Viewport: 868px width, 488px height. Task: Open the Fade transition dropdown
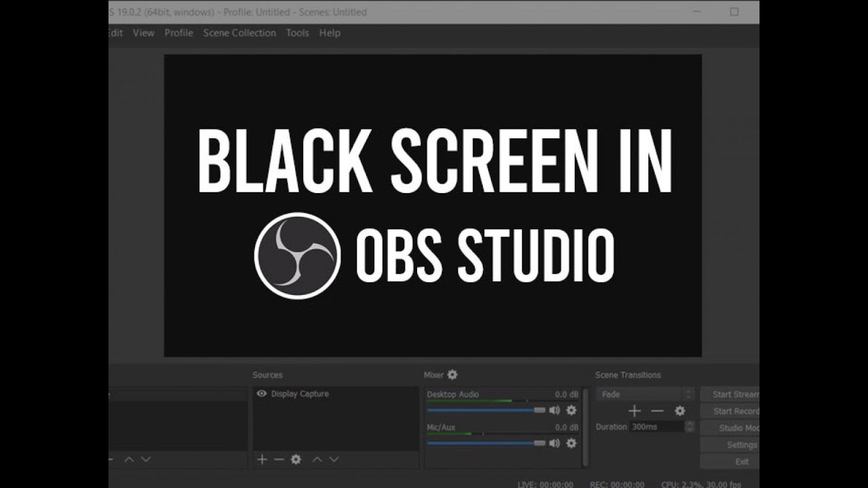coord(645,394)
